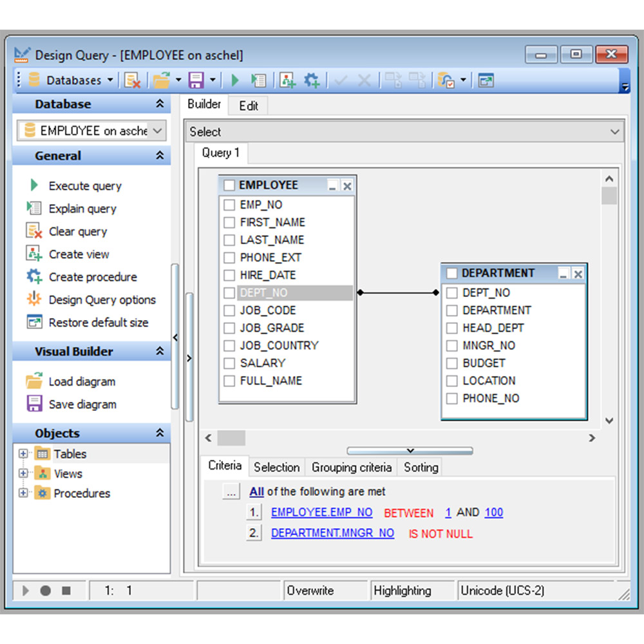Image resolution: width=644 pixels, height=644 pixels.
Task: Click the Load diagram toolbar icon
Action: 162,80
